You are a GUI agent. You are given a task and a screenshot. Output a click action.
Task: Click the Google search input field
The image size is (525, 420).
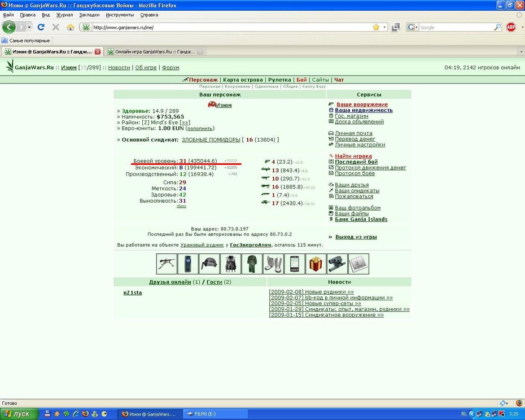(456, 27)
